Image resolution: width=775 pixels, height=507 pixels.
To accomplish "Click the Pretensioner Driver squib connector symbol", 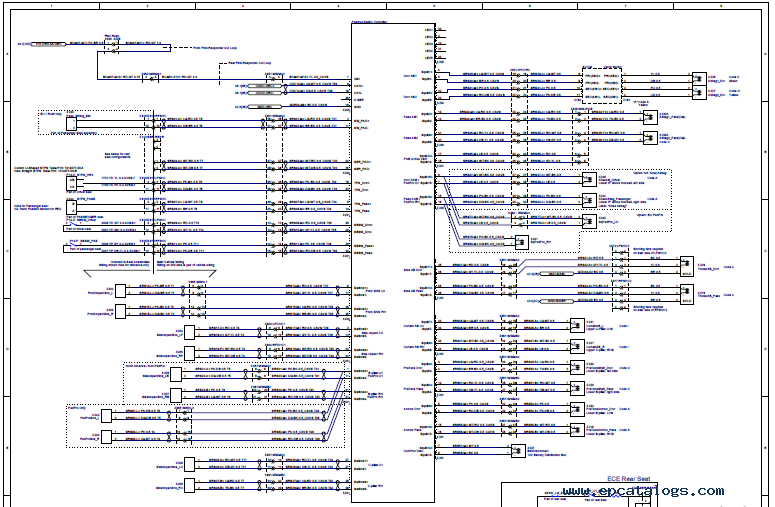I will tap(577, 367).
